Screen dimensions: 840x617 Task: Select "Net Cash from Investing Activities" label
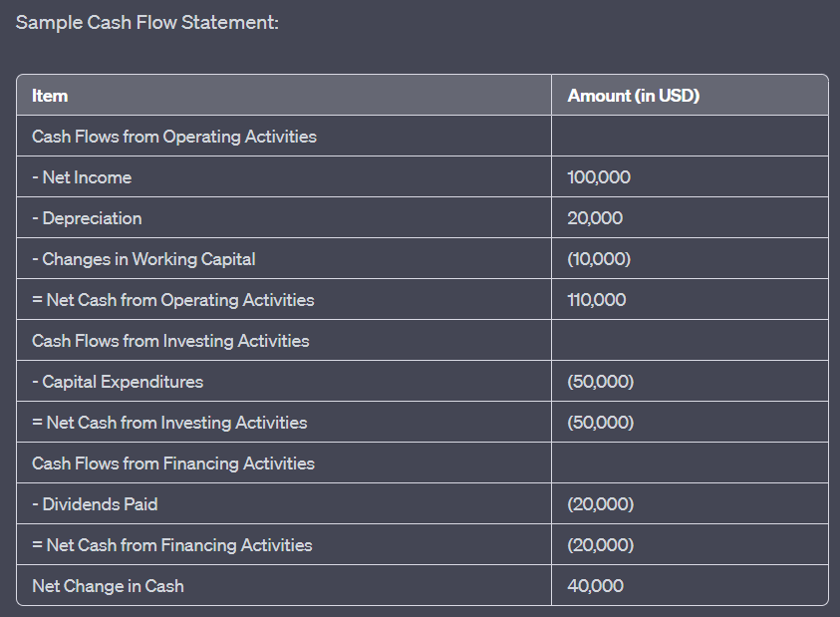(169, 423)
